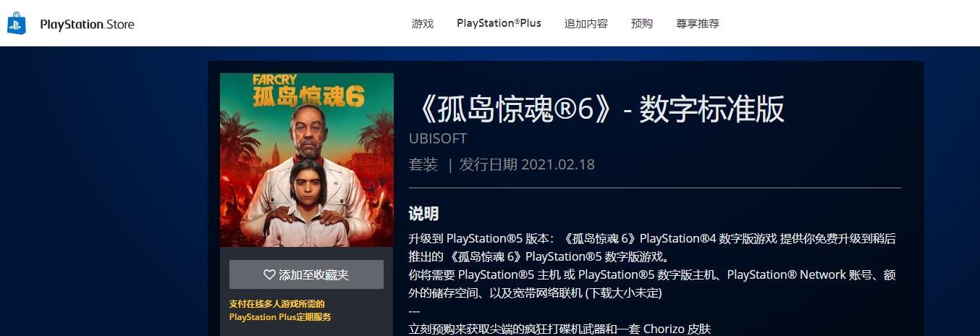980x336 pixels.
Task: Click the 发行日期 2021.02.18 text
Action: 527,164
